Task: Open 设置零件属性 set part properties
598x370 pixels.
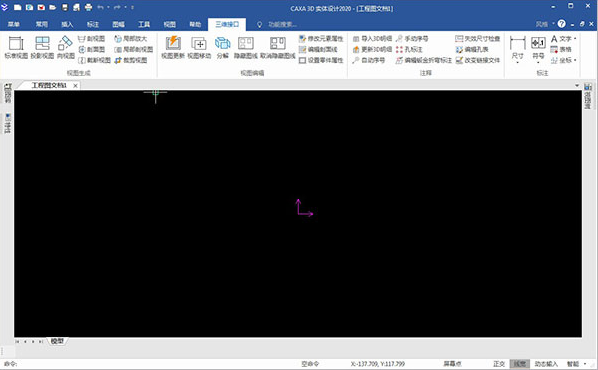Action: [321, 60]
